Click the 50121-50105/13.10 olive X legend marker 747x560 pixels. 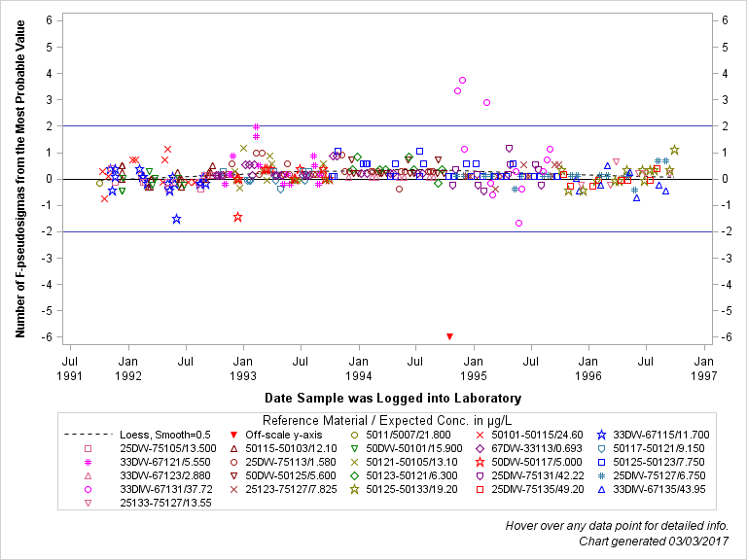tap(354, 462)
